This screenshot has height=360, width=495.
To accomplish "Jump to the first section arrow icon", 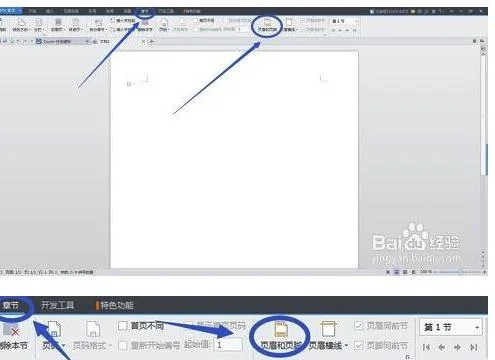I will tap(426, 347).
